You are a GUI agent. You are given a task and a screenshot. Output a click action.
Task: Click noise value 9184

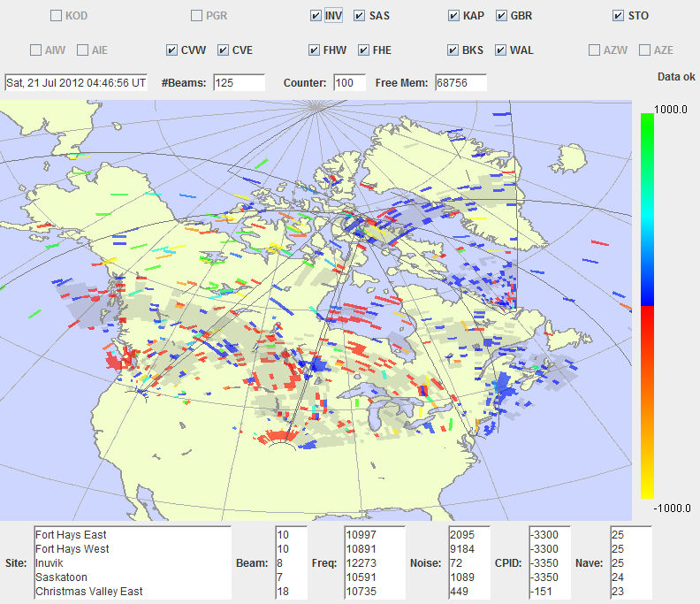(x=462, y=548)
